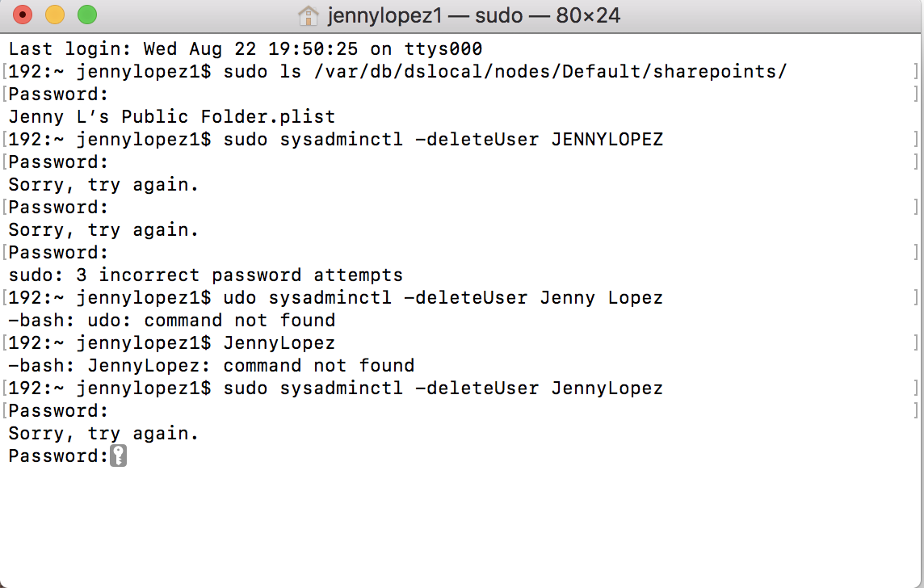The height and width of the screenshot is (588, 924).
Task: Zoom the window using the green button
Action: [x=86, y=15]
